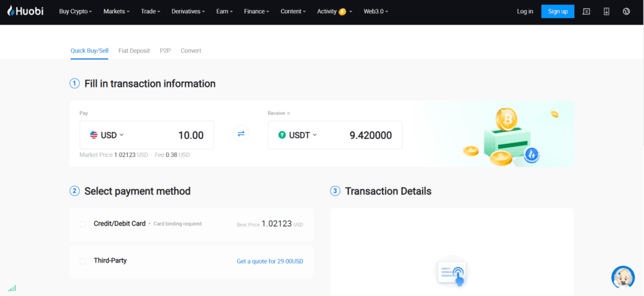
Task: Open the orders document icon in header
Action: pos(587,11)
